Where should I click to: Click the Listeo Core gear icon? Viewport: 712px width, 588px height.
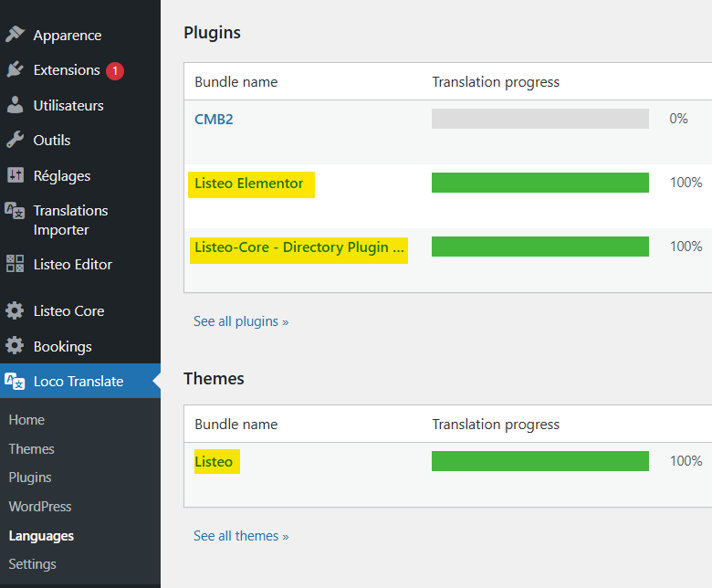tap(15, 310)
